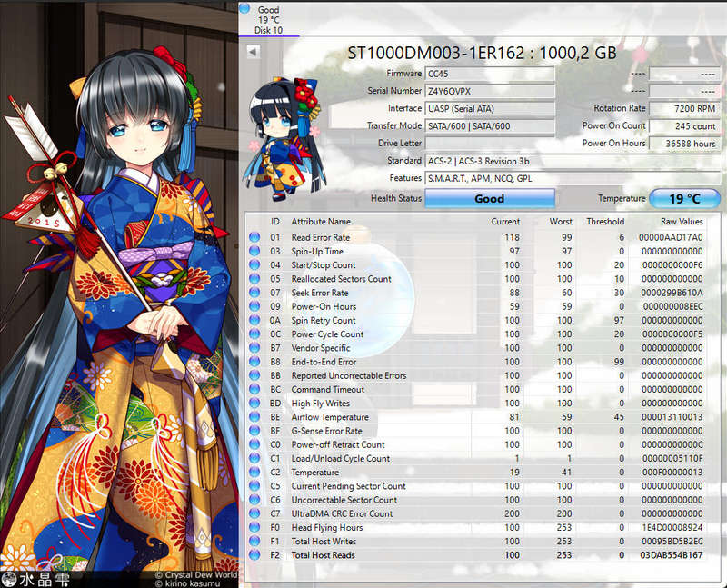This screenshot has width=727, height=588.
Task: Click the previous disk arrow button
Action: point(254,52)
